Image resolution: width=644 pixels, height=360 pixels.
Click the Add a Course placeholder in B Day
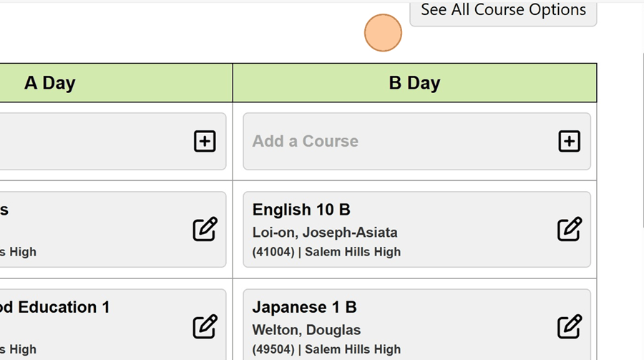click(x=306, y=141)
